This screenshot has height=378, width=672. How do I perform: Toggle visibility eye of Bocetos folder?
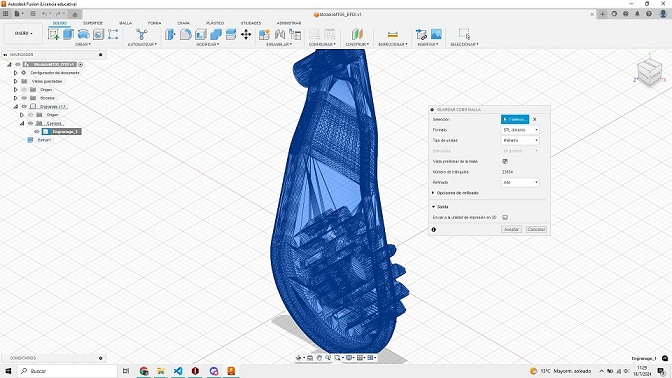coord(24,98)
